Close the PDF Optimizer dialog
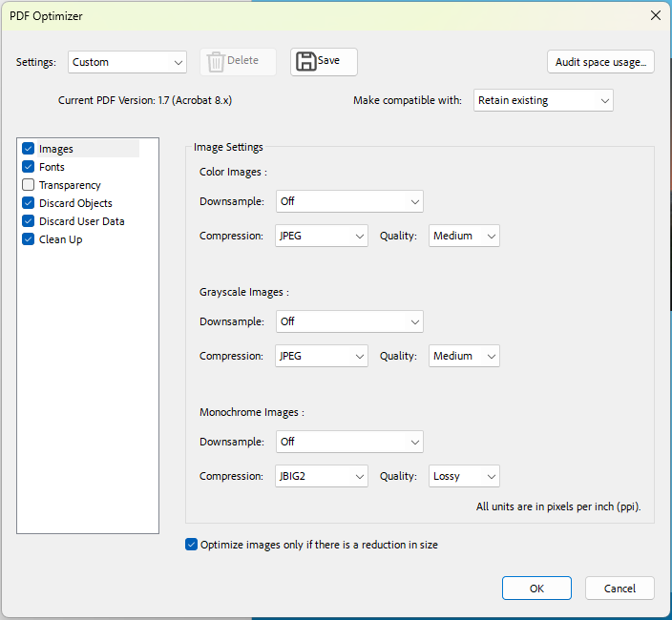 pyautogui.click(x=655, y=16)
